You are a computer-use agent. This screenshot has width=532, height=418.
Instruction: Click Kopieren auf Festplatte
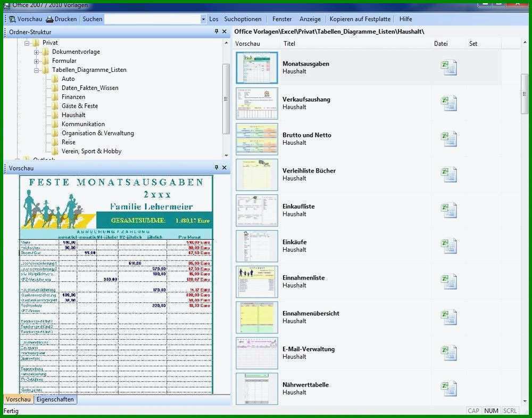click(x=360, y=19)
